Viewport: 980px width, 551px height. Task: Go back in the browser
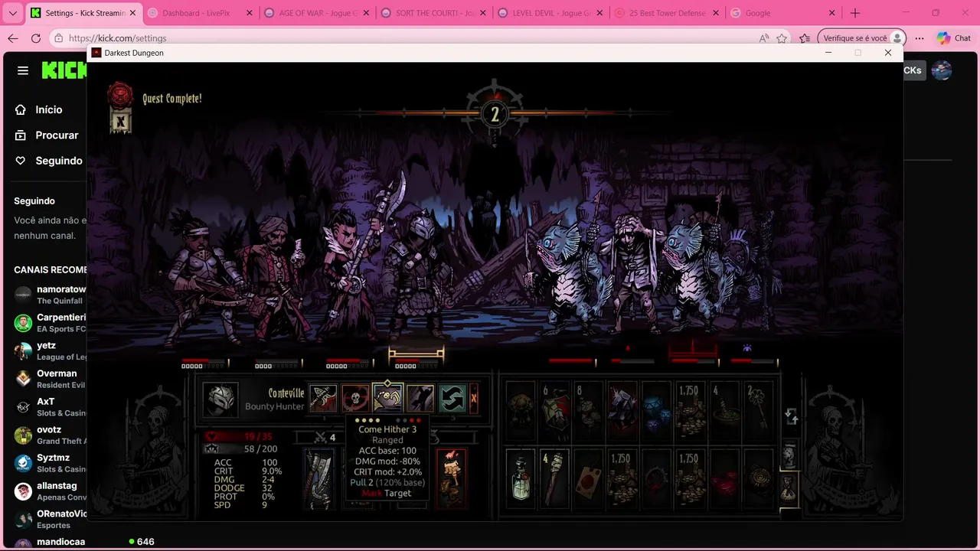pyautogui.click(x=13, y=38)
